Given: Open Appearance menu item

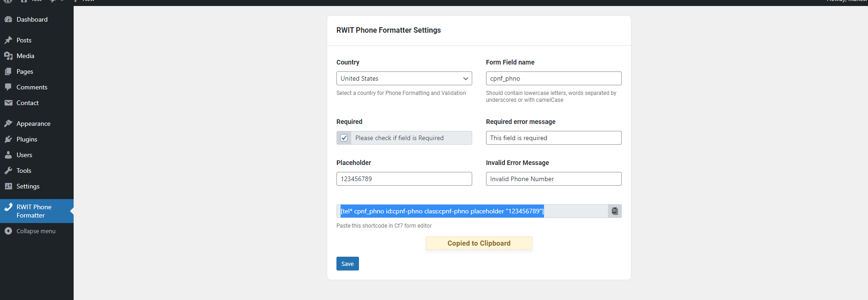Looking at the screenshot, I should point(37,124).
